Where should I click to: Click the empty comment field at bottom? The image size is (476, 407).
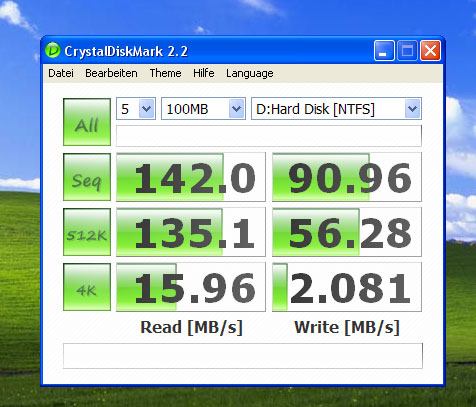(243, 356)
